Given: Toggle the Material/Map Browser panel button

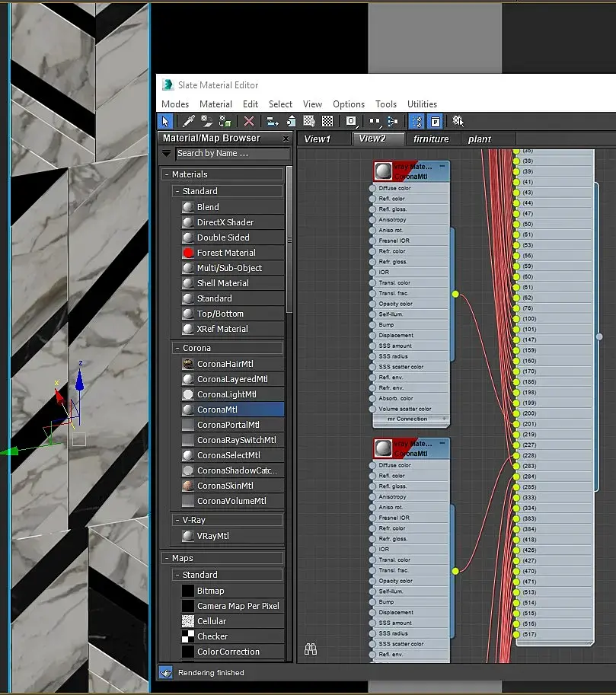Looking at the screenshot, I should [417, 121].
